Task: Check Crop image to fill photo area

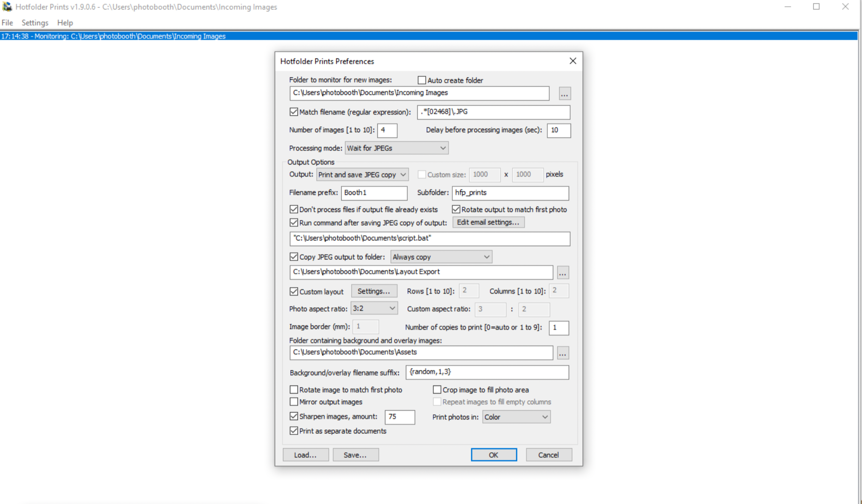Action: click(x=437, y=390)
